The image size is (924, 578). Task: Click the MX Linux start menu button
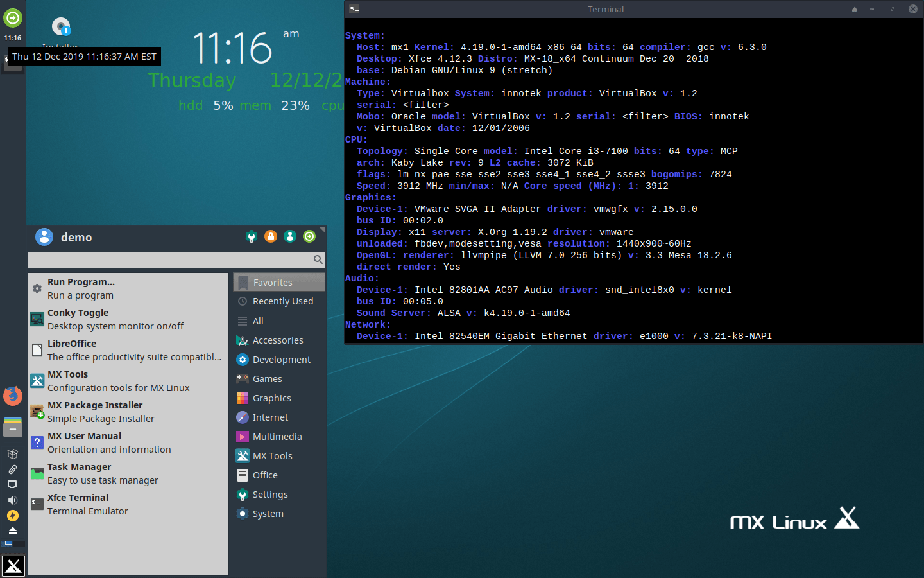pos(13,566)
